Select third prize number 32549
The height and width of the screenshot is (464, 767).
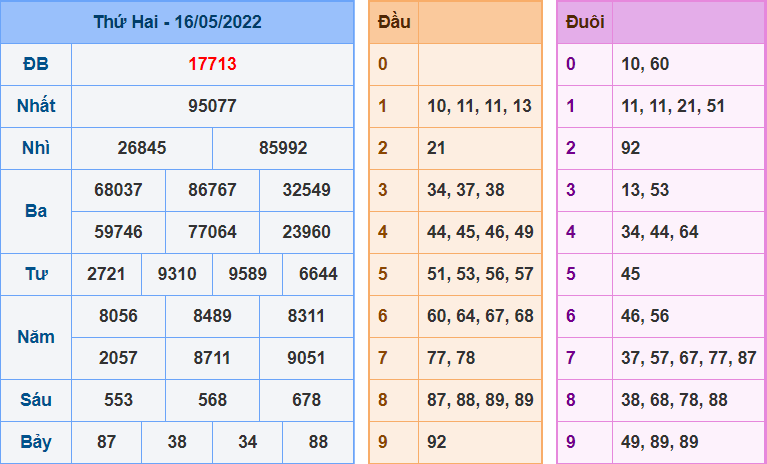tap(307, 190)
